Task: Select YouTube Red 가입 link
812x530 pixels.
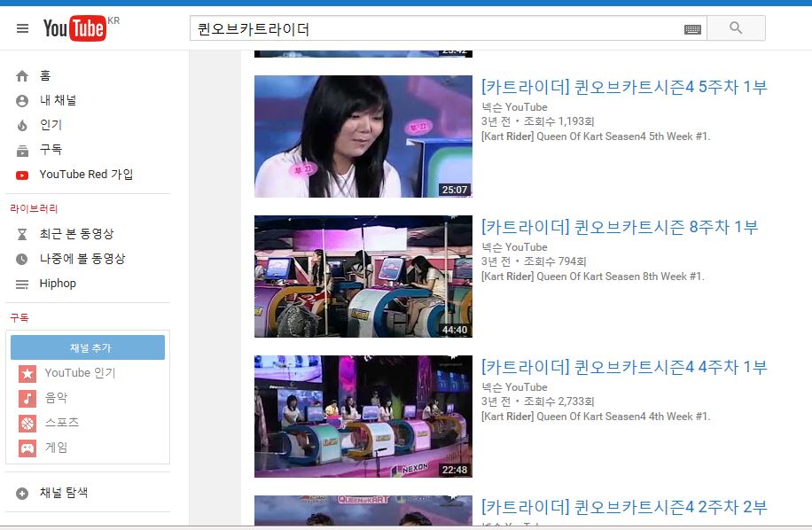Action: (86, 175)
